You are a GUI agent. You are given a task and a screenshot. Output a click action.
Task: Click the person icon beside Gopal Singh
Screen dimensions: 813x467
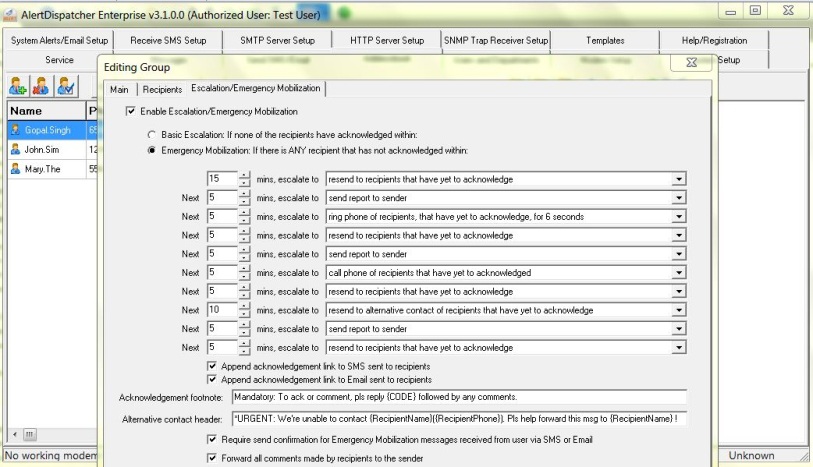click(16, 130)
